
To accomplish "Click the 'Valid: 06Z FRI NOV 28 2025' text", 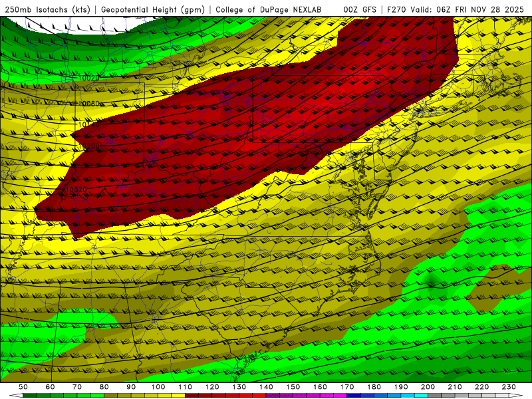I will (x=467, y=10).
